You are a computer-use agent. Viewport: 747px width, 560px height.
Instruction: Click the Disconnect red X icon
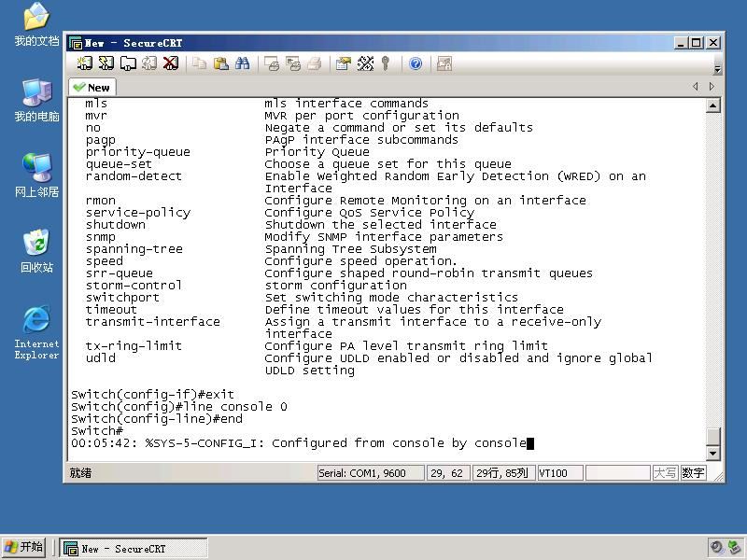[x=171, y=63]
